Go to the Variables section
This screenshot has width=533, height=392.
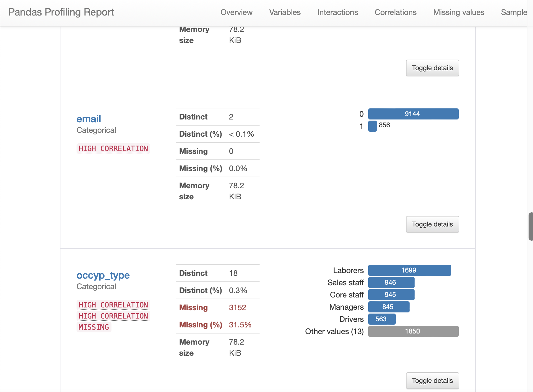tap(285, 12)
